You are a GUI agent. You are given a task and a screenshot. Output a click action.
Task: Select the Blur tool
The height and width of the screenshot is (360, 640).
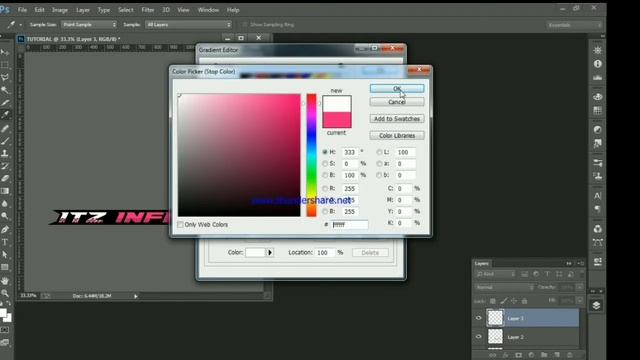pos(4,204)
